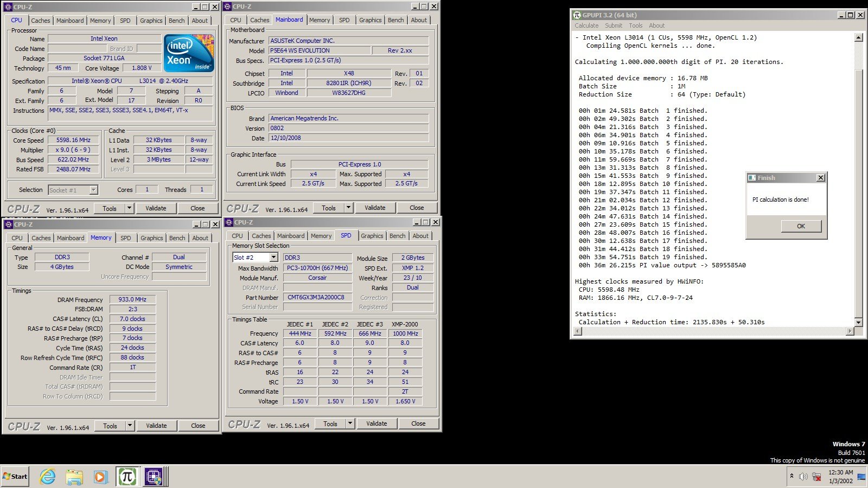Click the Core Speed value 5598.16 MHz
Screen dimensions: 868x488
click(x=73, y=140)
